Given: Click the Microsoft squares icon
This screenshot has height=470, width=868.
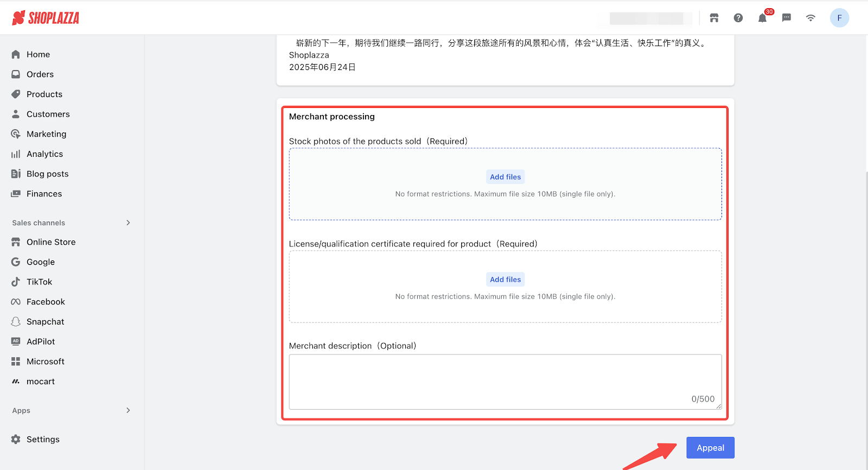Looking at the screenshot, I should tap(16, 361).
